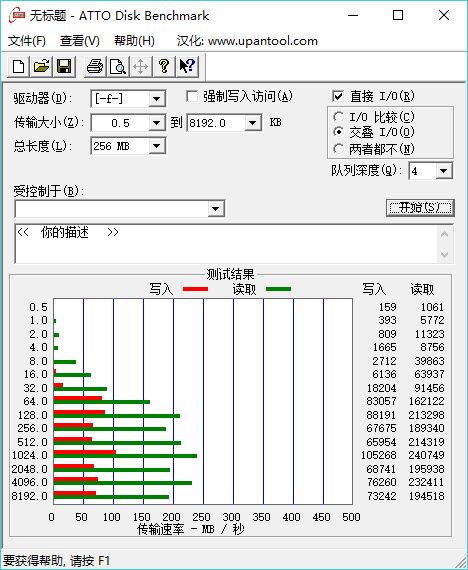468x570 pixels.
Task: Minimize the ATTO Disk Benchmark window
Action: [x=353, y=15]
